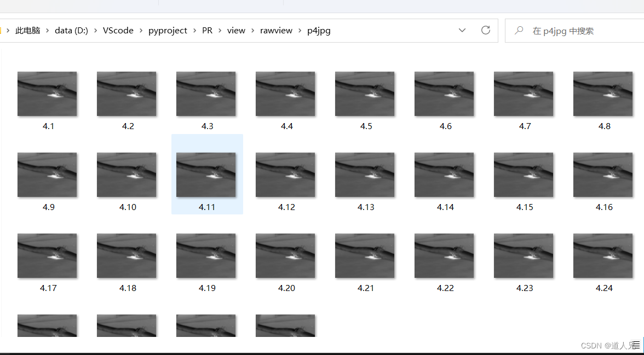644x355 pixels.
Task: Open the address bar dropdown chevron
Action: tap(462, 30)
